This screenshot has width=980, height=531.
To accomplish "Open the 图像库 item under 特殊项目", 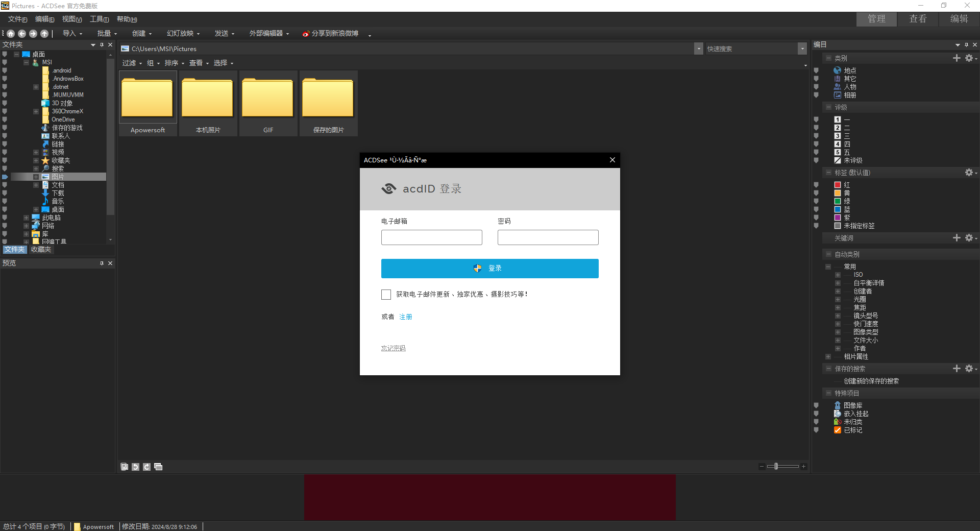I will [x=852, y=405].
